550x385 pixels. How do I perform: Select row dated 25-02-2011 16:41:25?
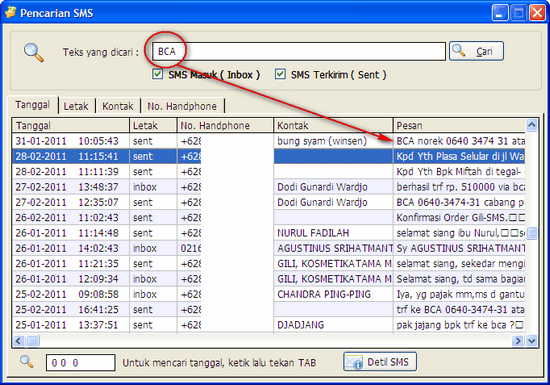(269, 310)
